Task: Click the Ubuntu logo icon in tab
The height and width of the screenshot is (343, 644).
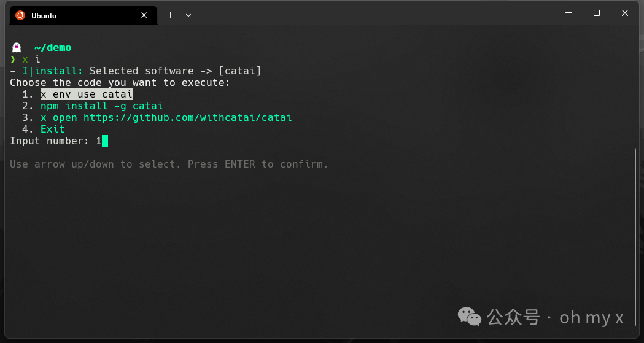Action: pos(20,15)
